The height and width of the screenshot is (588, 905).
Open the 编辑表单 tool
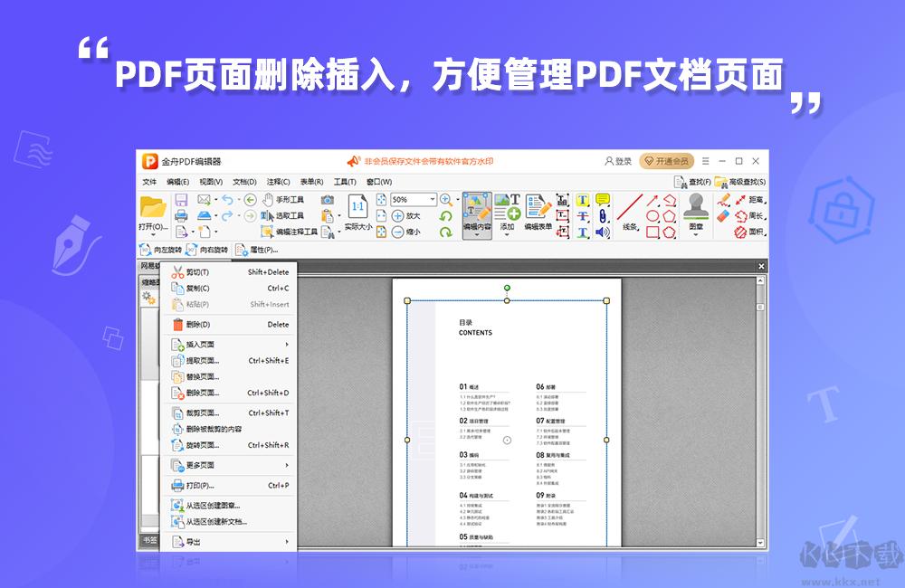(538, 211)
